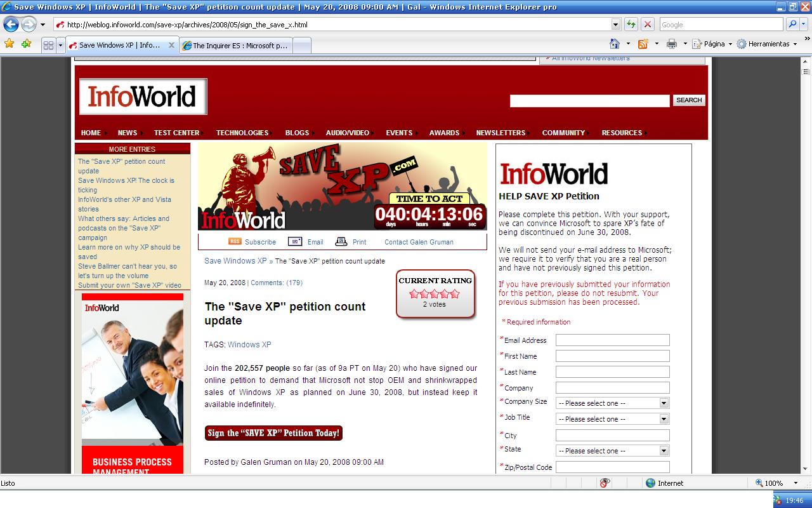This screenshot has height=508, width=812.
Task: Click the Add to Favorites icon
Action: (x=26, y=44)
